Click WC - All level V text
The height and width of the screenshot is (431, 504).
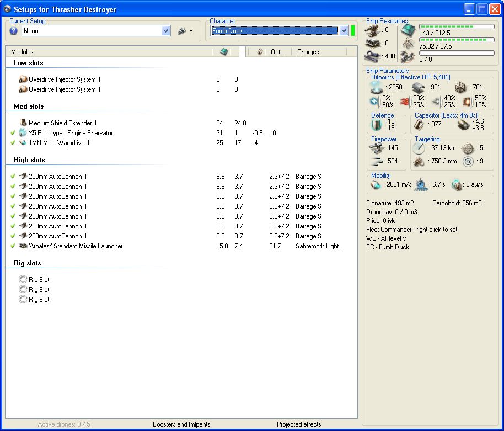pos(387,238)
